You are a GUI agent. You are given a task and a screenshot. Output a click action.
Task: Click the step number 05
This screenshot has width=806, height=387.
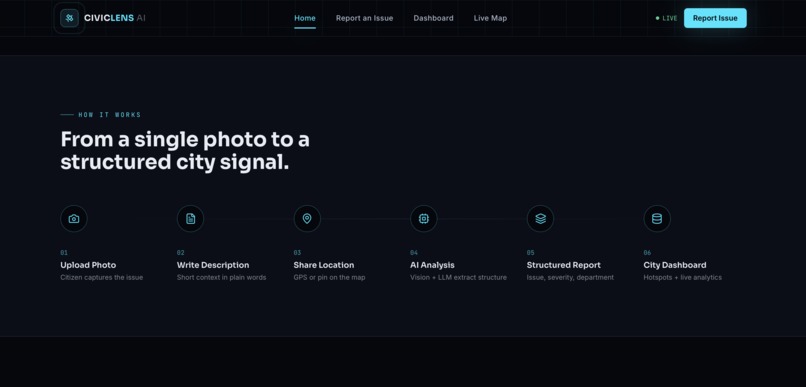coord(530,253)
